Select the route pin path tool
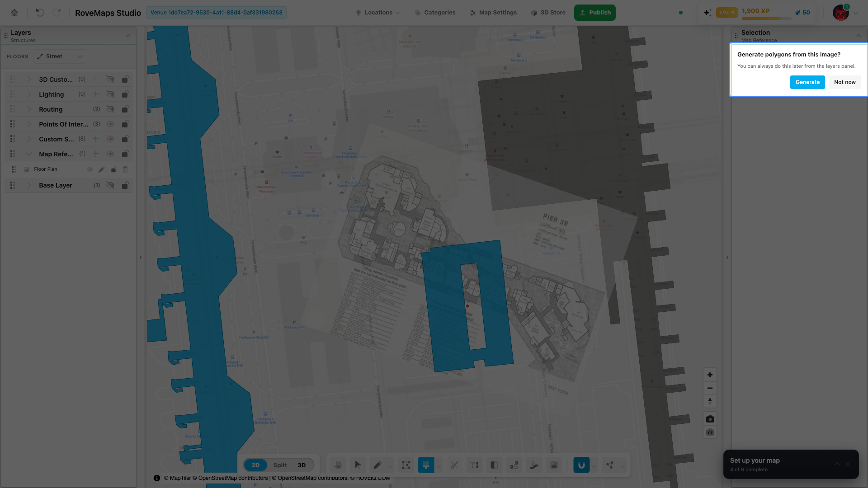The image size is (868, 488). pos(514,465)
